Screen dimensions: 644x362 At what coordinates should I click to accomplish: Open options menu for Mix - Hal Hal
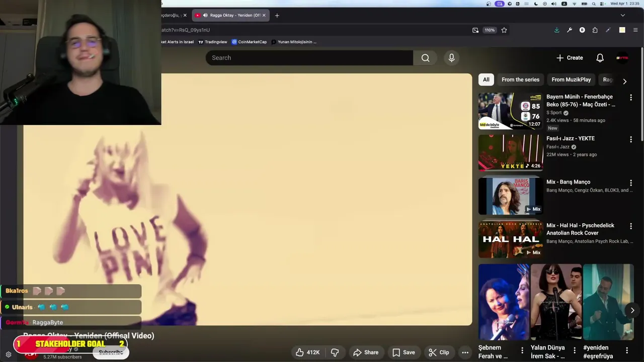pyautogui.click(x=630, y=227)
